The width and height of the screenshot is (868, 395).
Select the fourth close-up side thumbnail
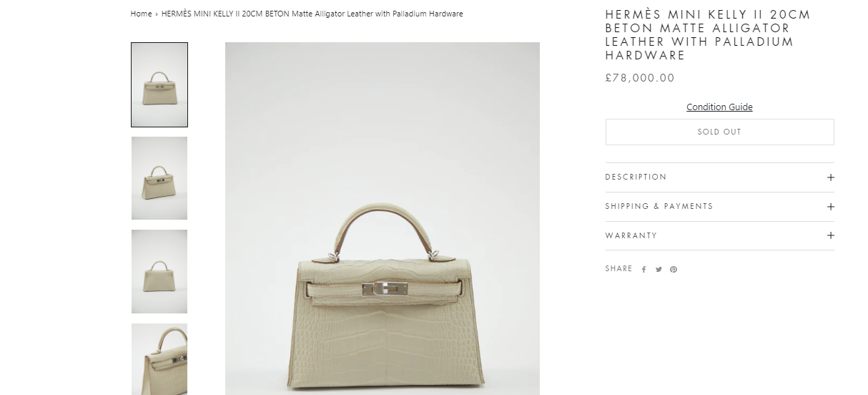pyautogui.click(x=159, y=359)
